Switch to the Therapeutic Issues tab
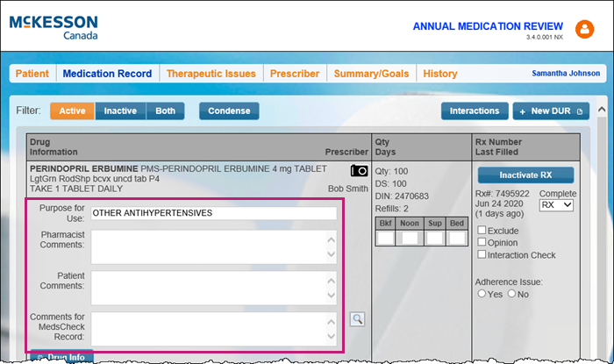This screenshot has width=614, height=364. (x=211, y=74)
